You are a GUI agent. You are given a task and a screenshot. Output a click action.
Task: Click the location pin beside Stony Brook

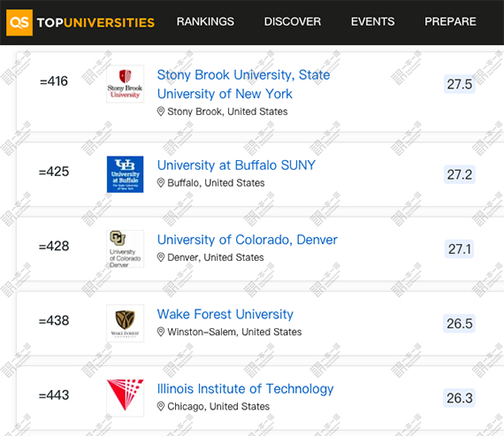click(x=161, y=111)
